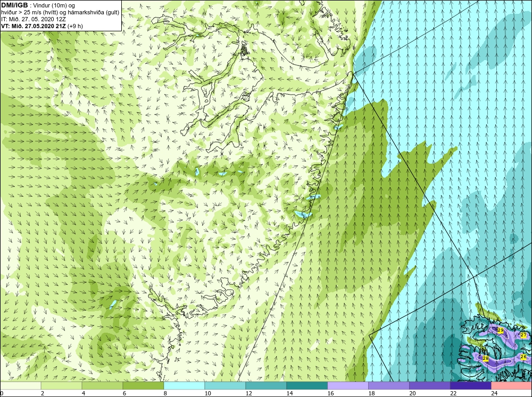Viewport: 532px width, 397px height.
Task: Click the legend scale number 20
Action: [412, 393]
